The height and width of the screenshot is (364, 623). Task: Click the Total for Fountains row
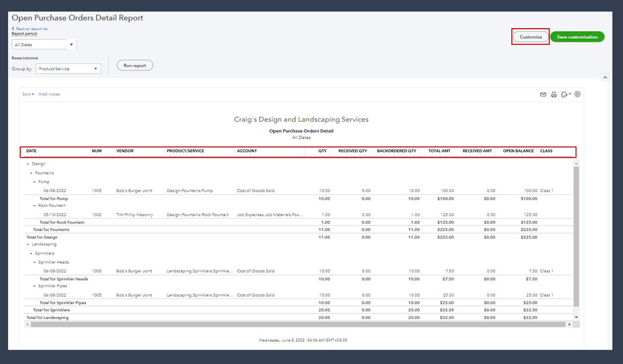click(x=298, y=230)
